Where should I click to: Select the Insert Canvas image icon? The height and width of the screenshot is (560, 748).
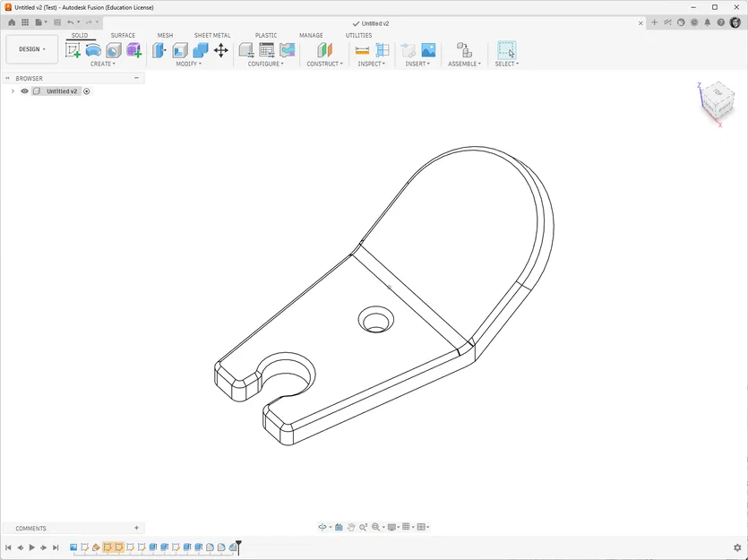pos(428,50)
